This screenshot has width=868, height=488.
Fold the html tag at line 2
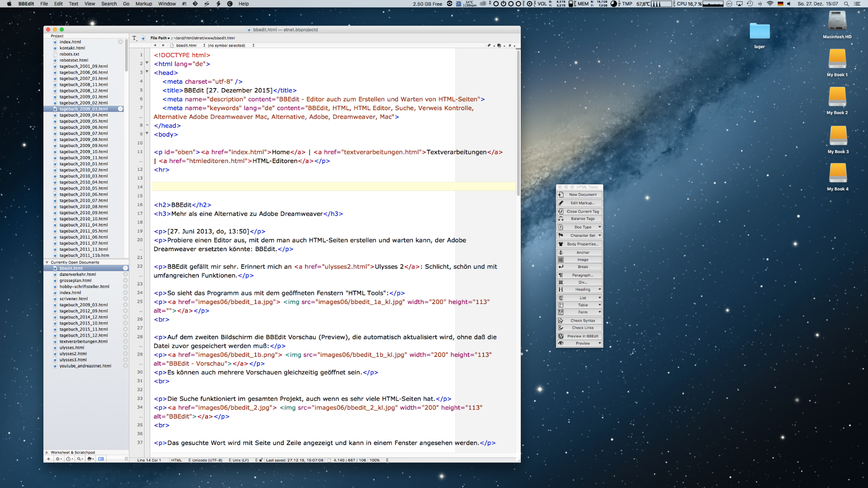point(147,63)
